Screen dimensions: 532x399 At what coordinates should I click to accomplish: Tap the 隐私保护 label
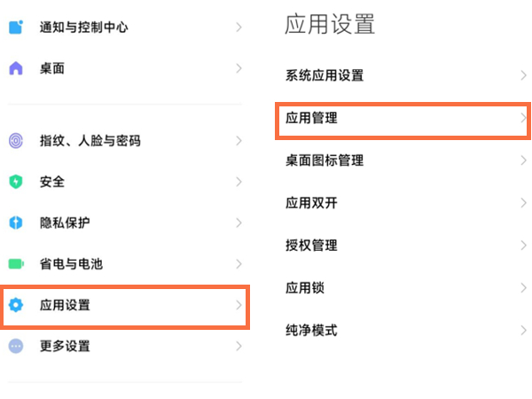[65, 223]
